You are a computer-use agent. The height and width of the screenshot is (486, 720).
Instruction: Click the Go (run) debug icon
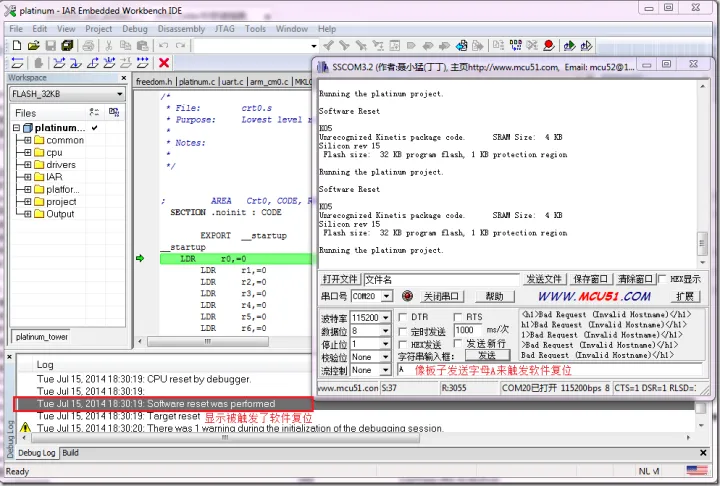pos(143,62)
